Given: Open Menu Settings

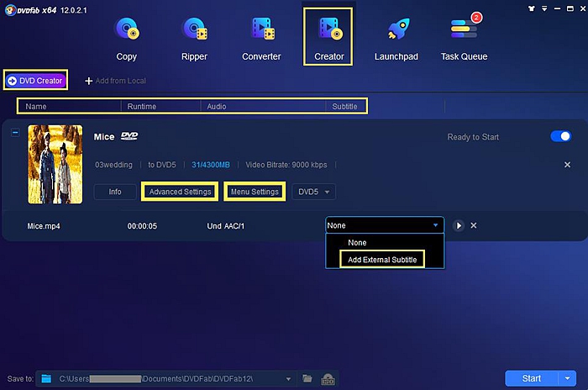Looking at the screenshot, I should coord(254,192).
